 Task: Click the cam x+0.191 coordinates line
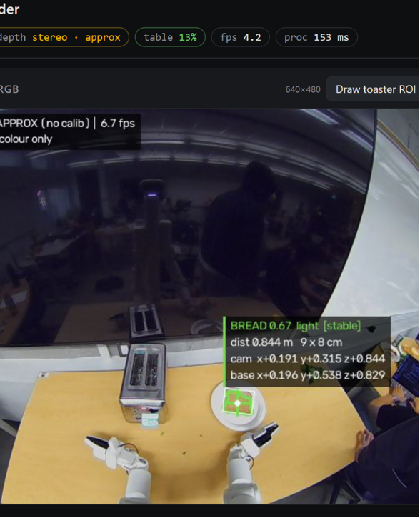click(308, 359)
